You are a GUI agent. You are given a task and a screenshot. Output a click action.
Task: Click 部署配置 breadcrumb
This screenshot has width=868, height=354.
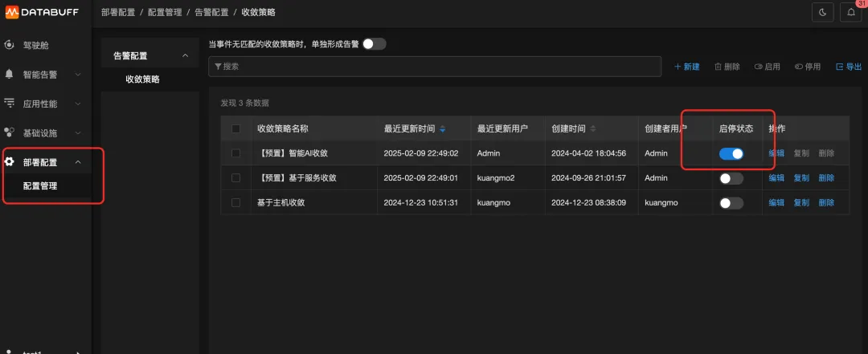click(118, 12)
